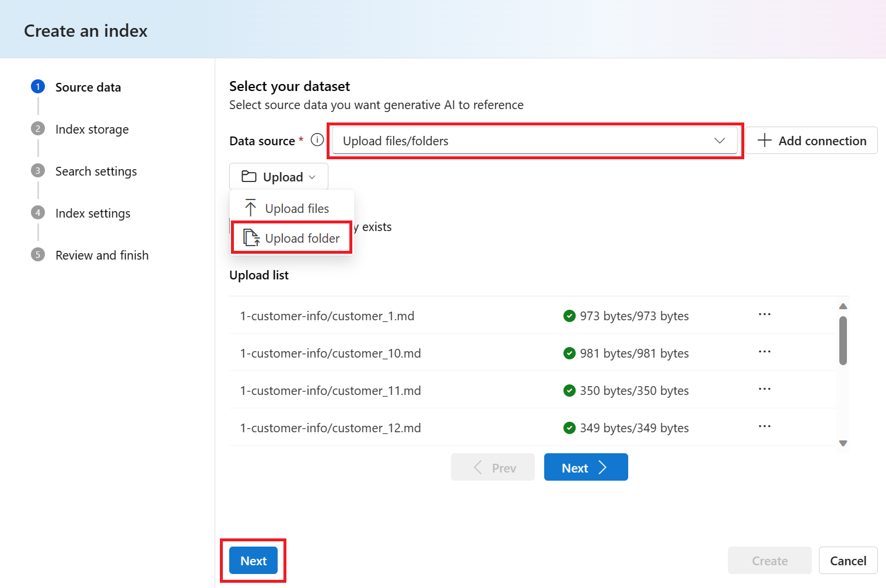Click the Upload list heading

[259, 275]
